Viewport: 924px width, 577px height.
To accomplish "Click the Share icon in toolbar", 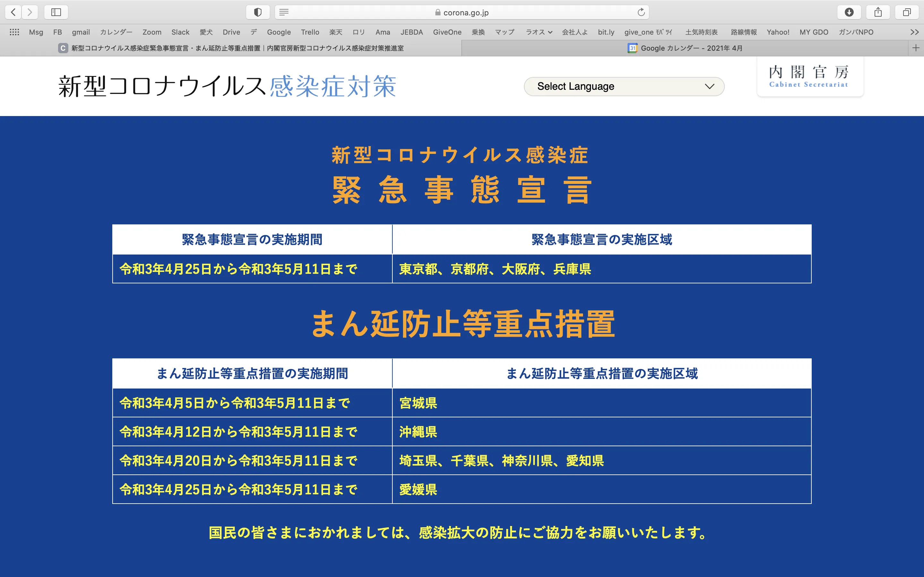I will click(x=878, y=12).
